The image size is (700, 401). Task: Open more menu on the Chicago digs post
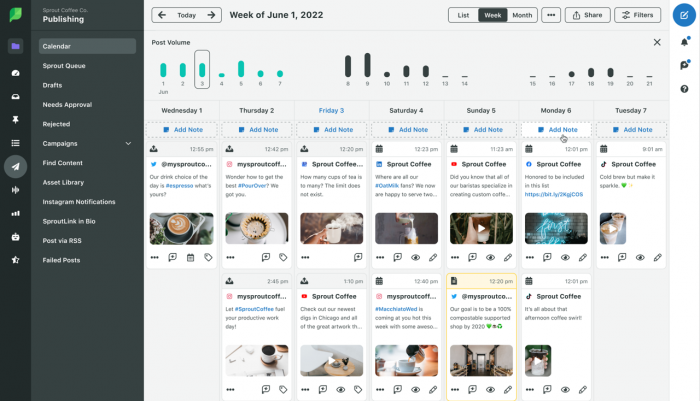[x=305, y=389]
